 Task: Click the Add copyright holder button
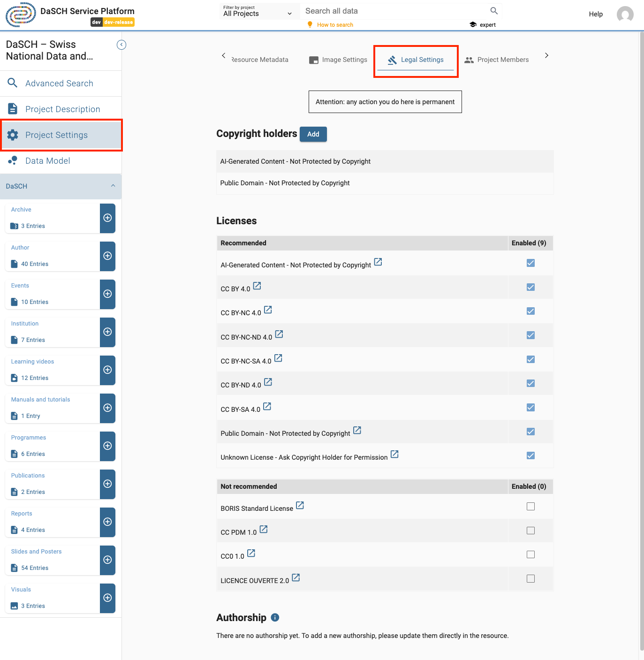[x=313, y=134]
